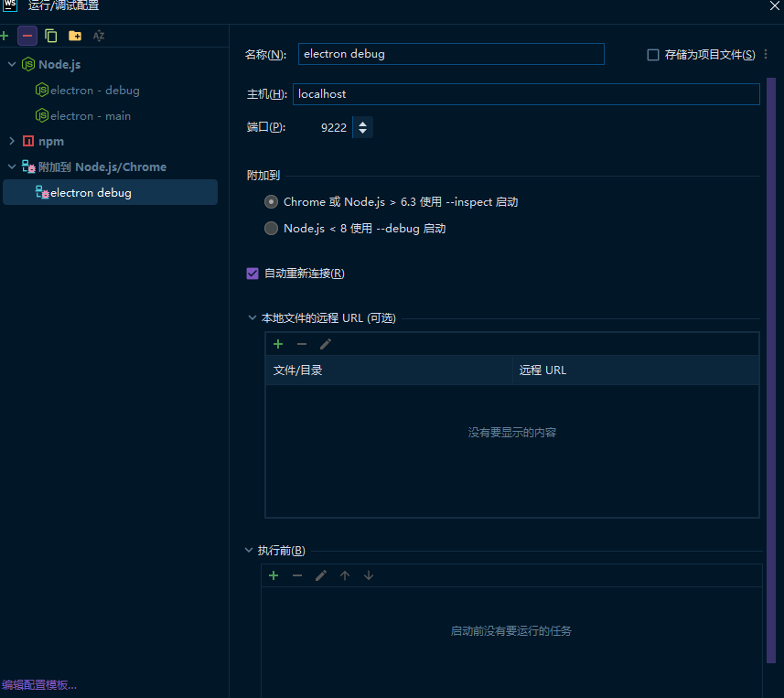The height and width of the screenshot is (698, 784).
Task: Disable the auto reconnect checkbox
Action: click(252, 274)
